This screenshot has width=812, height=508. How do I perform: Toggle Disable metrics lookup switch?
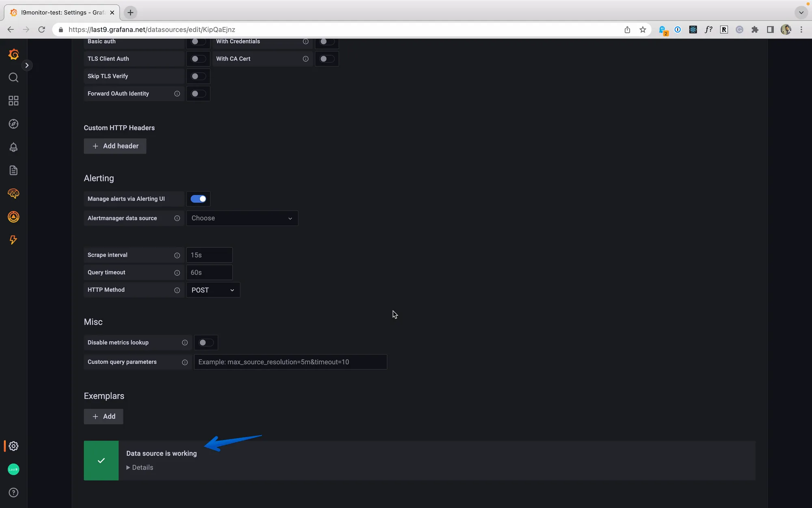point(206,343)
